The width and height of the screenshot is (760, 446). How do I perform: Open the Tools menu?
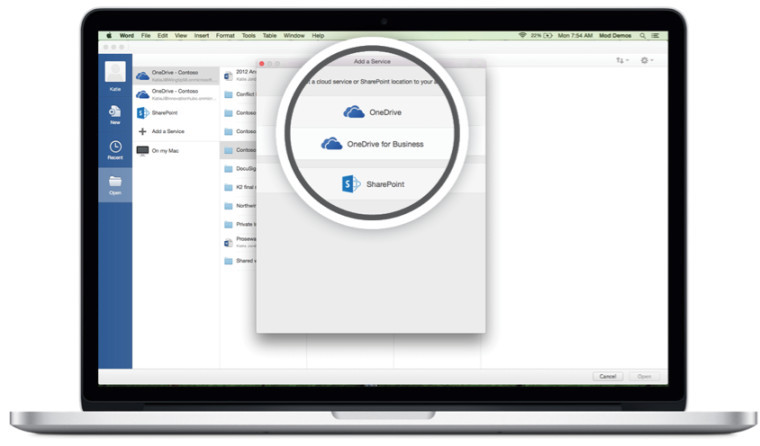tap(249, 35)
